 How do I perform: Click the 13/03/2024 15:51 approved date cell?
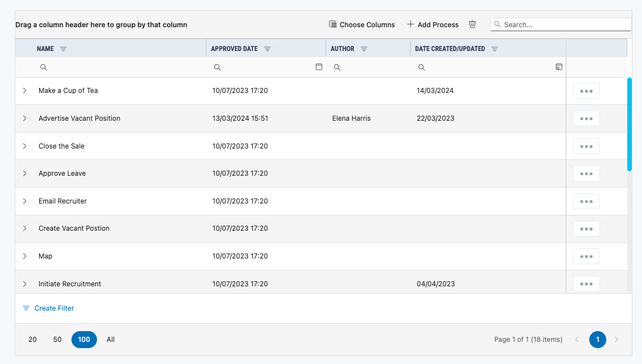click(240, 118)
